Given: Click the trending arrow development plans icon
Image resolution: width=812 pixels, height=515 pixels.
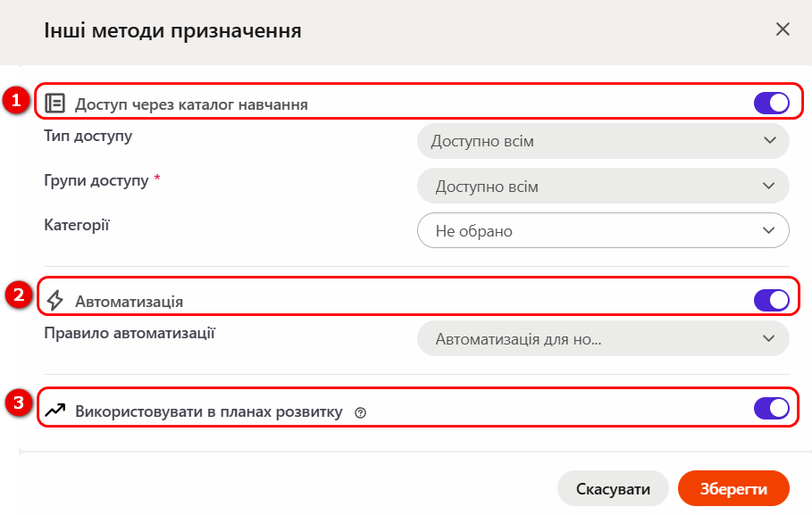Looking at the screenshot, I should 54,410.
